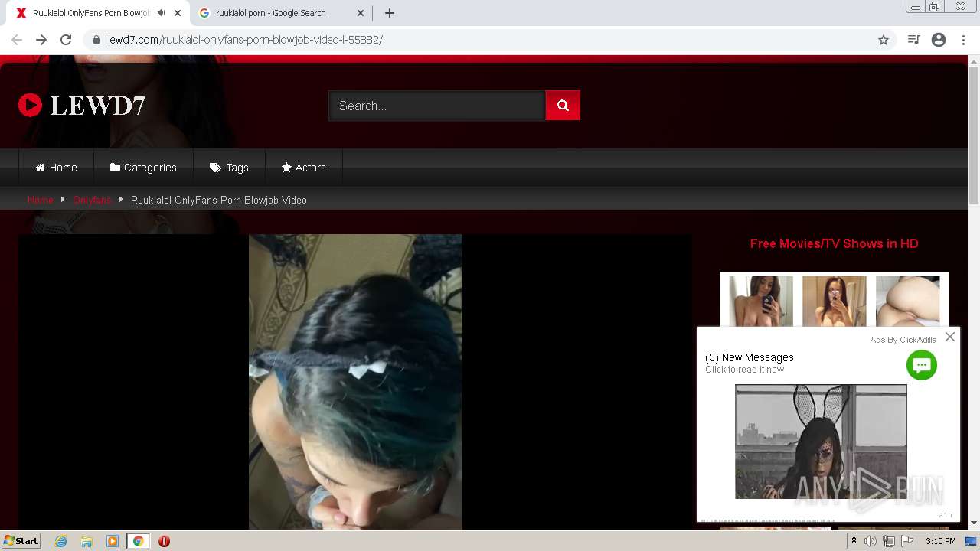This screenshot has width=980, height=551.
Task: Show hidden system tray icons
Action: point(854,541)
